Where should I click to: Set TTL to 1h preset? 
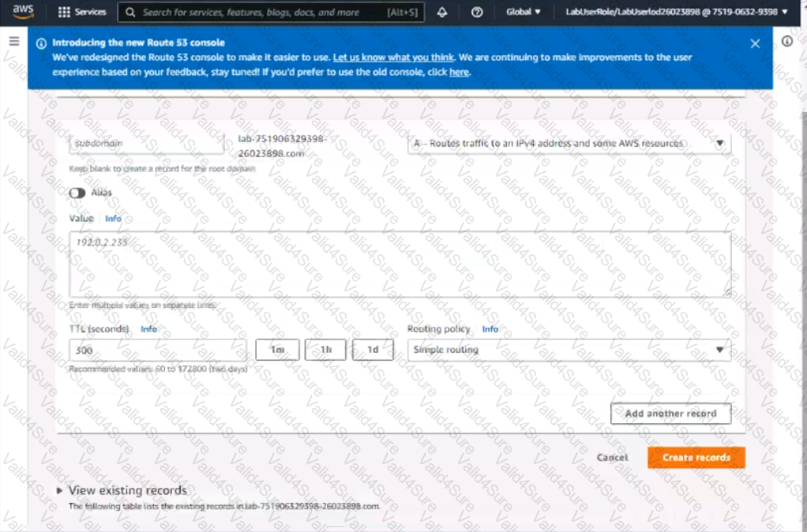click(325, 350)
